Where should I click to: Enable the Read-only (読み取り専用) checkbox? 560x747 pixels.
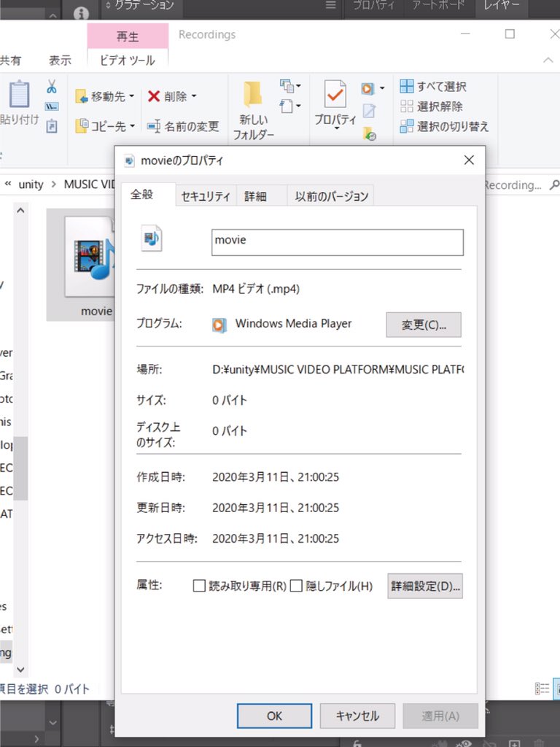click(x=199, y=586)
